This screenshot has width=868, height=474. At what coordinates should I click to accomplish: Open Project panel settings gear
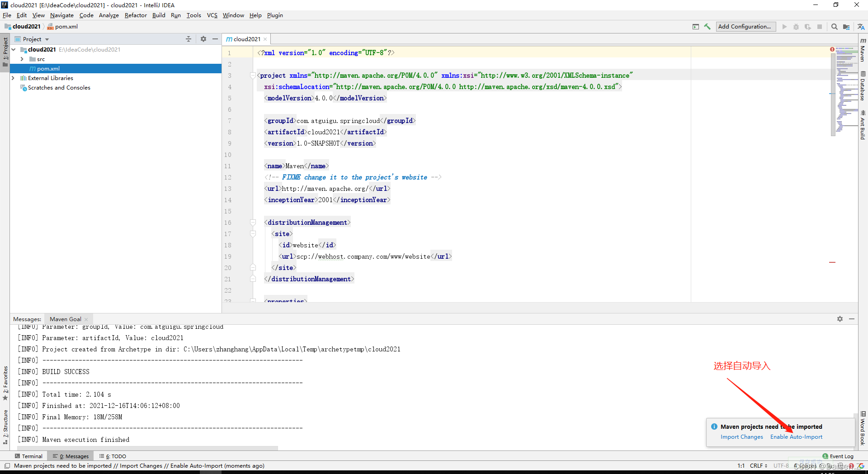[203, 39]
